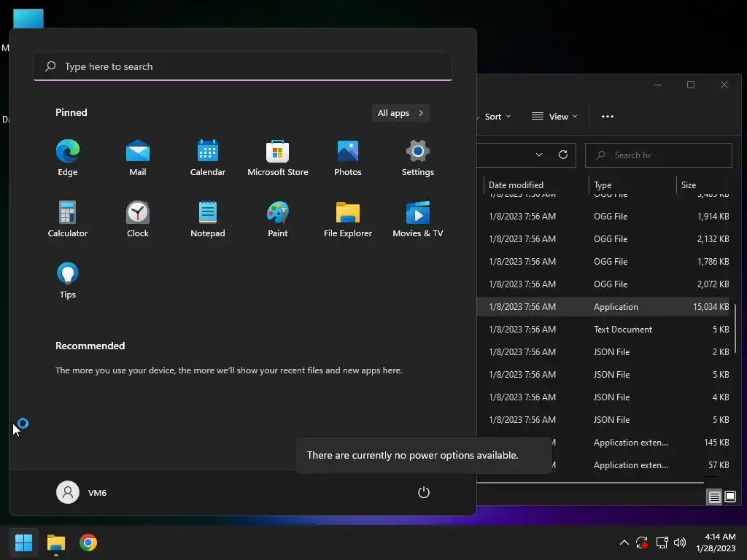Maximize the File Explorer window
Image resolution: width=747 pixels, height=560 pixels.
(x=691, y=85)
